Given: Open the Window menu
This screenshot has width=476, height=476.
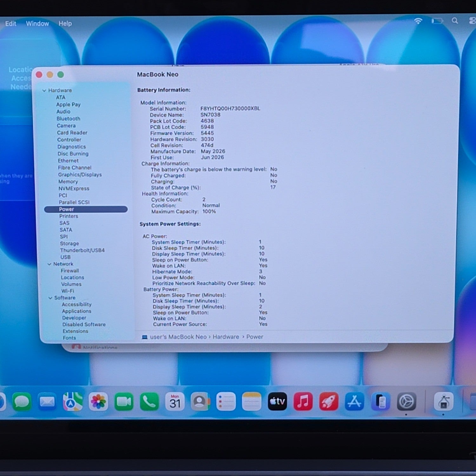Looking at the screenshot, I should [x=37, y=23].
